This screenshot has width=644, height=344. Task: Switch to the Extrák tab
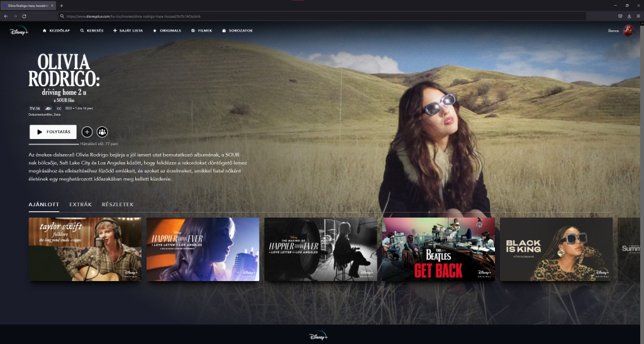pos(80,204)
